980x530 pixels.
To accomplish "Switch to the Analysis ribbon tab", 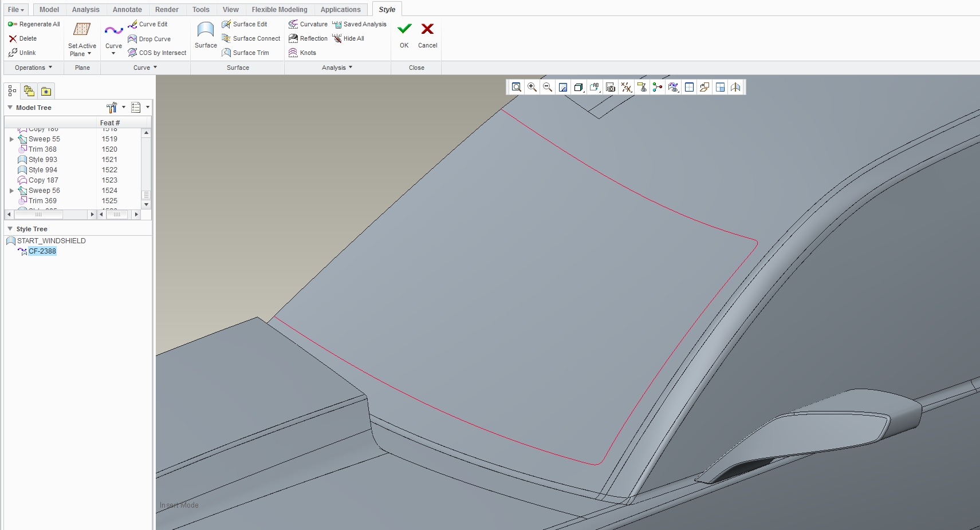I will click(x=86, y=9).
